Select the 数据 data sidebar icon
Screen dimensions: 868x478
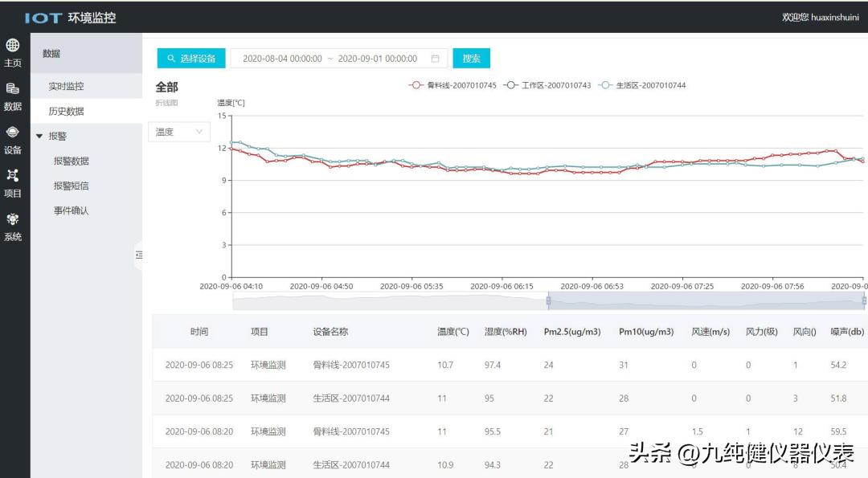[12, 96]
